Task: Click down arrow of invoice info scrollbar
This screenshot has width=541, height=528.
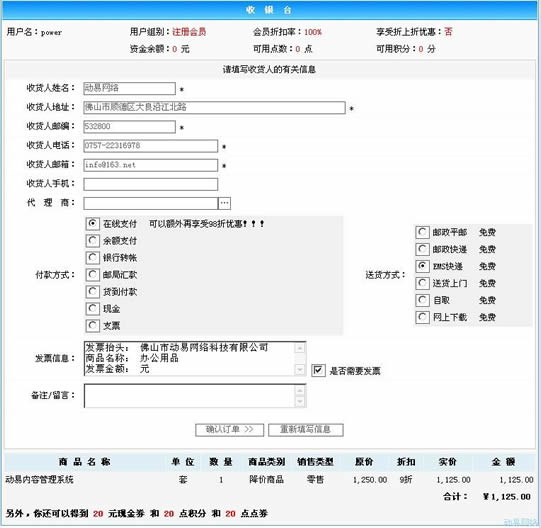Action: pos(300,370)
